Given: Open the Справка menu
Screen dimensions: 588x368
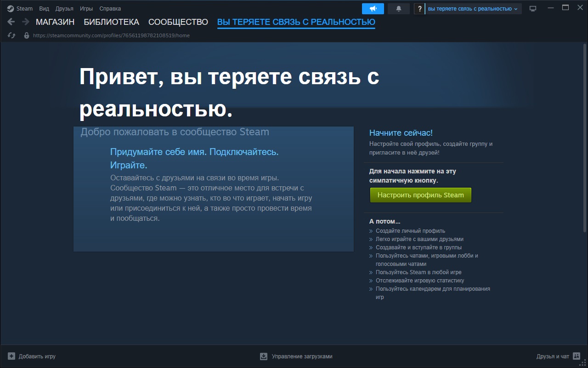Looking at the screenshot, I should [x=110, y=9].
